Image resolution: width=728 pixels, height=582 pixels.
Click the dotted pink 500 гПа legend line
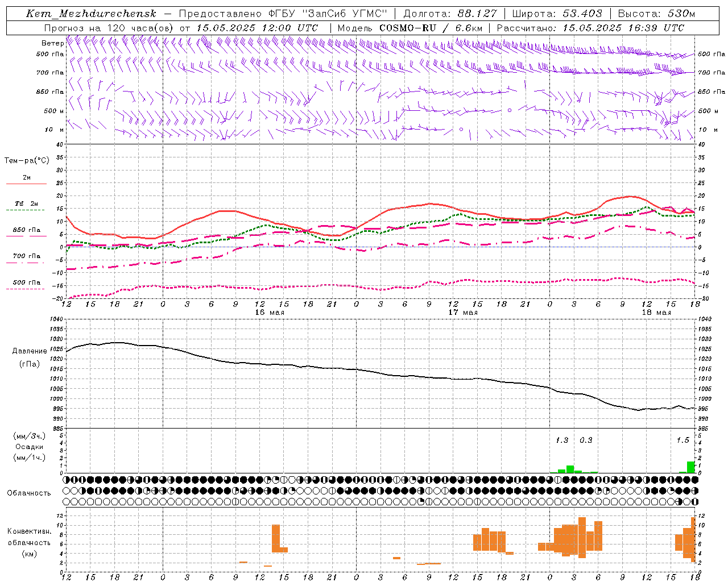tap(26, 289)
